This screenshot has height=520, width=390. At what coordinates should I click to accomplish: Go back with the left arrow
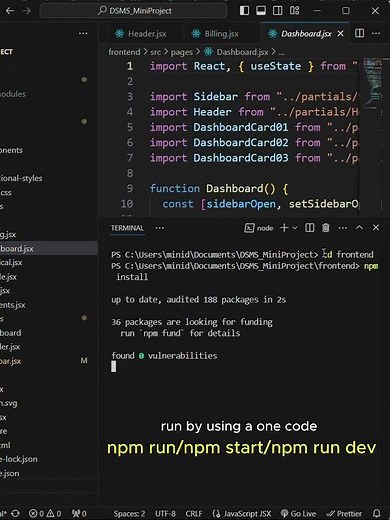[x=10, y=11]
